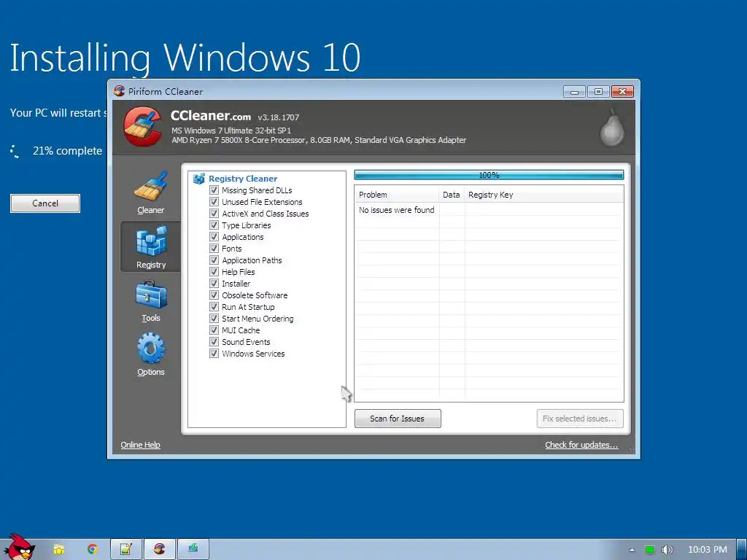747x560 pixels.
Task: Uncheck Obsolete Software
Action: coord(214,295)
